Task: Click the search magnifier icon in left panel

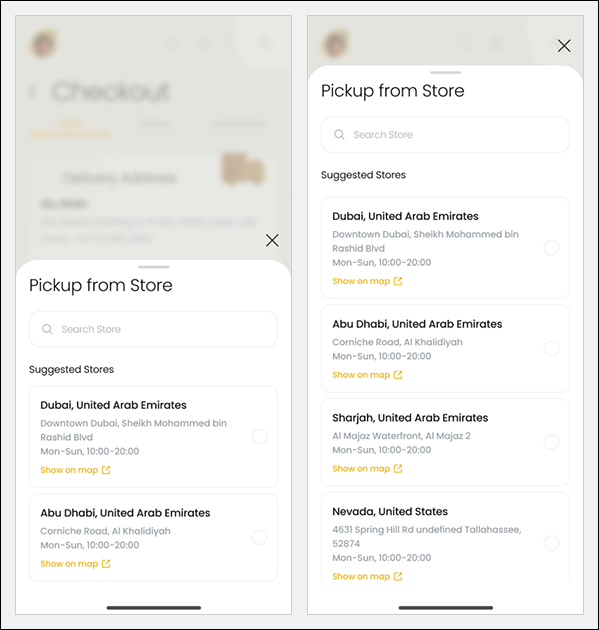Action: pos(47,329)
